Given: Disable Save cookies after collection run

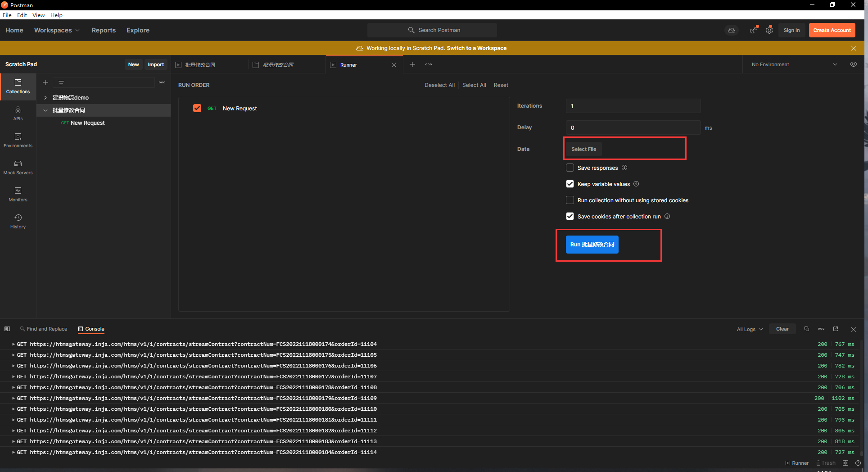Looking at the screenshot, I should click(570, 216).
